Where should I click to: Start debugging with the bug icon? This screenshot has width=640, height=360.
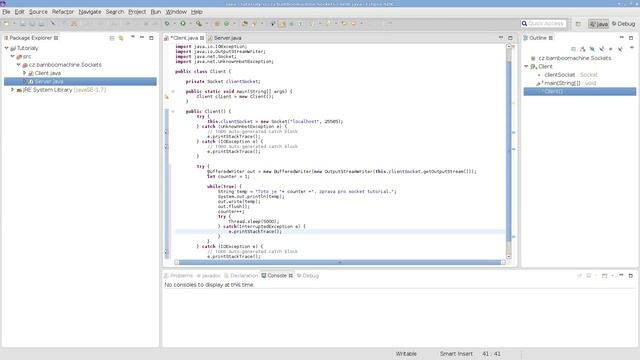167,24
